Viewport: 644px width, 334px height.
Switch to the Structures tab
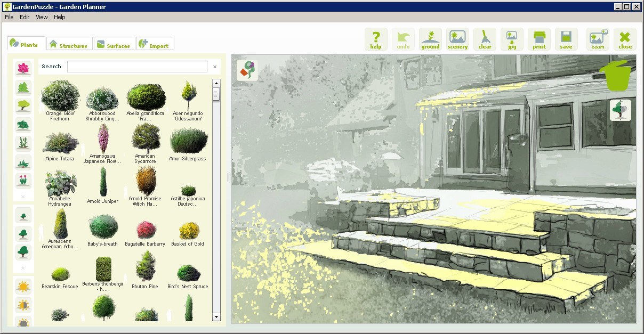[69, 45]
